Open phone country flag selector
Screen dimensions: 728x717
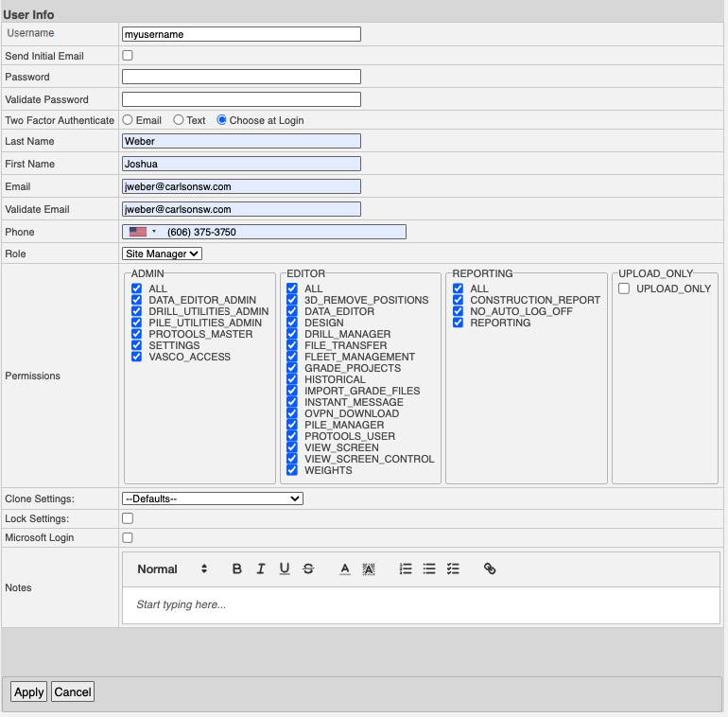click(143, 232)
